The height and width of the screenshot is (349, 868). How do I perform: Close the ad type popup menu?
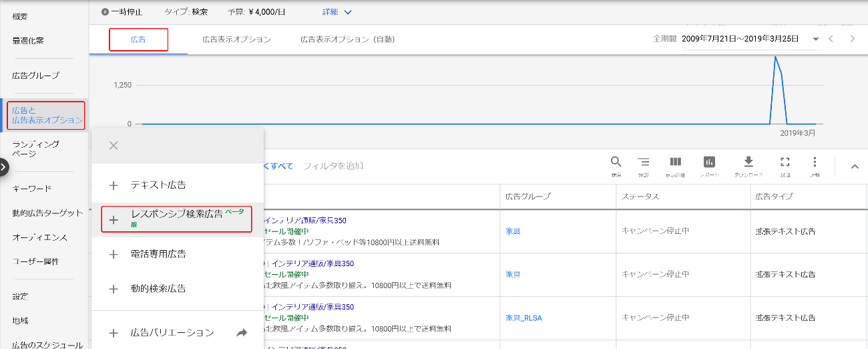pos(114,145)
